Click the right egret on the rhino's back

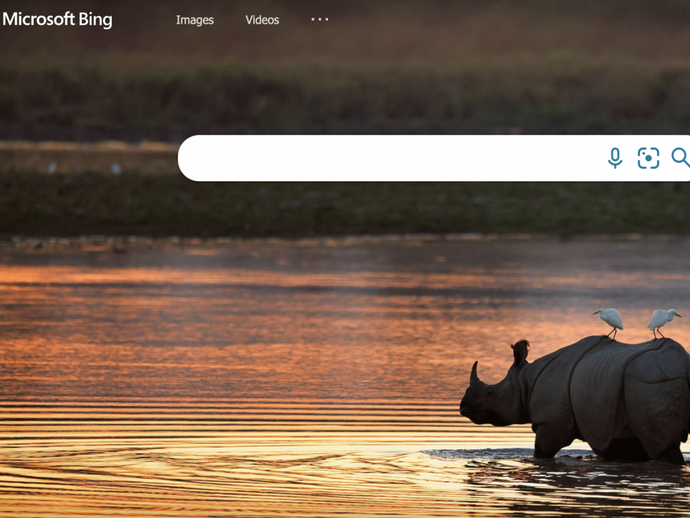tap(662, 320)
